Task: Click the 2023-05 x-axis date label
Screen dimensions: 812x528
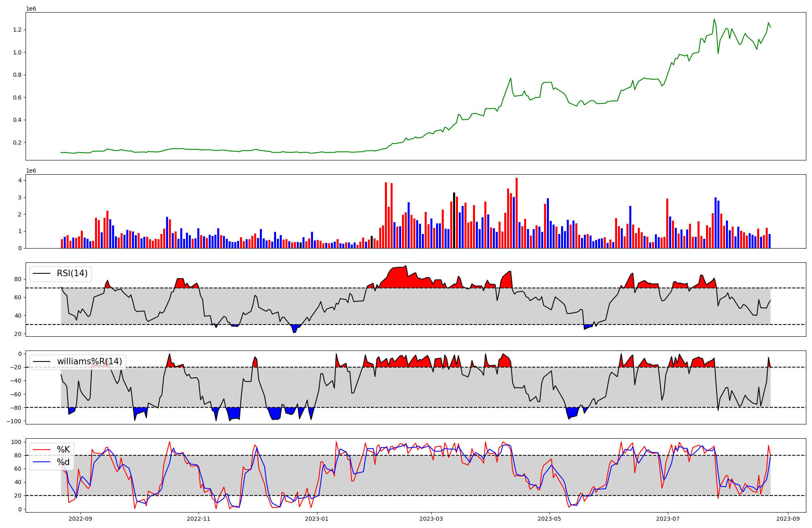Action: tap(549, 519)
